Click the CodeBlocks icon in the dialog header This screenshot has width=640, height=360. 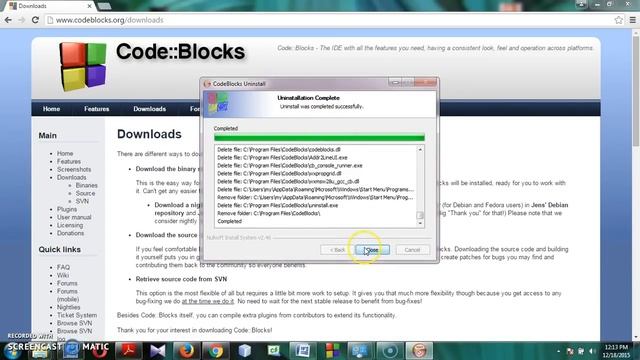coord(218,103)
